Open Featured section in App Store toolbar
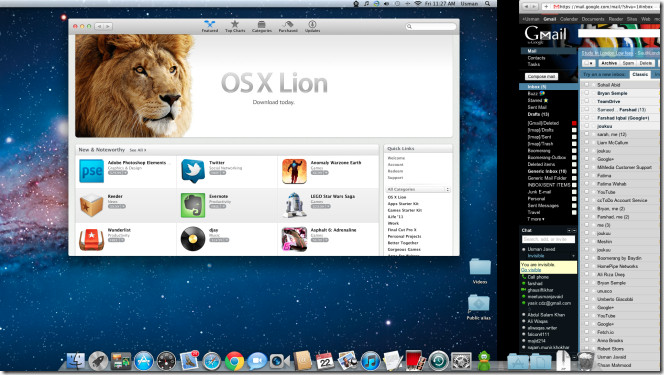664x375 pixels. pyautogui.click(x=210, y=26)
